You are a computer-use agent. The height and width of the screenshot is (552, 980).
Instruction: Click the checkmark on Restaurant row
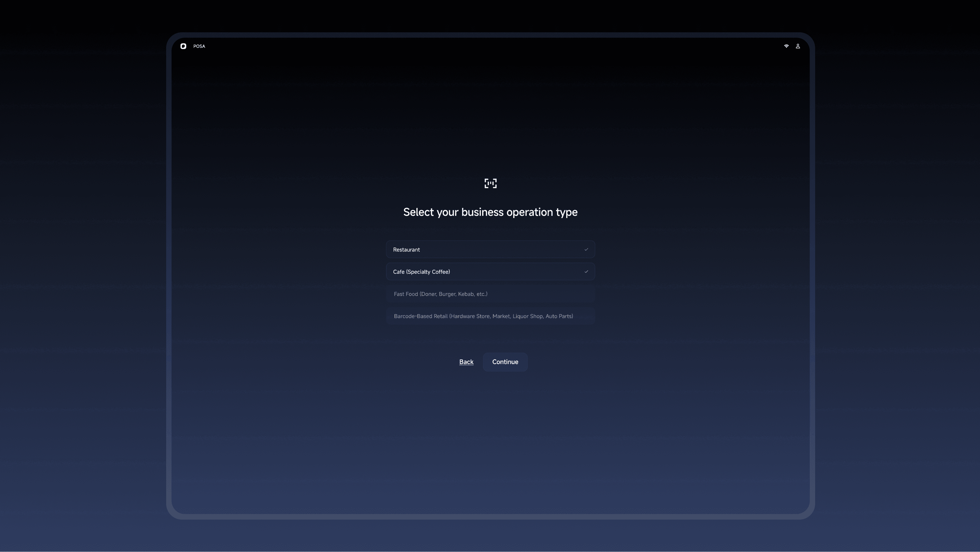coord(586,249)
